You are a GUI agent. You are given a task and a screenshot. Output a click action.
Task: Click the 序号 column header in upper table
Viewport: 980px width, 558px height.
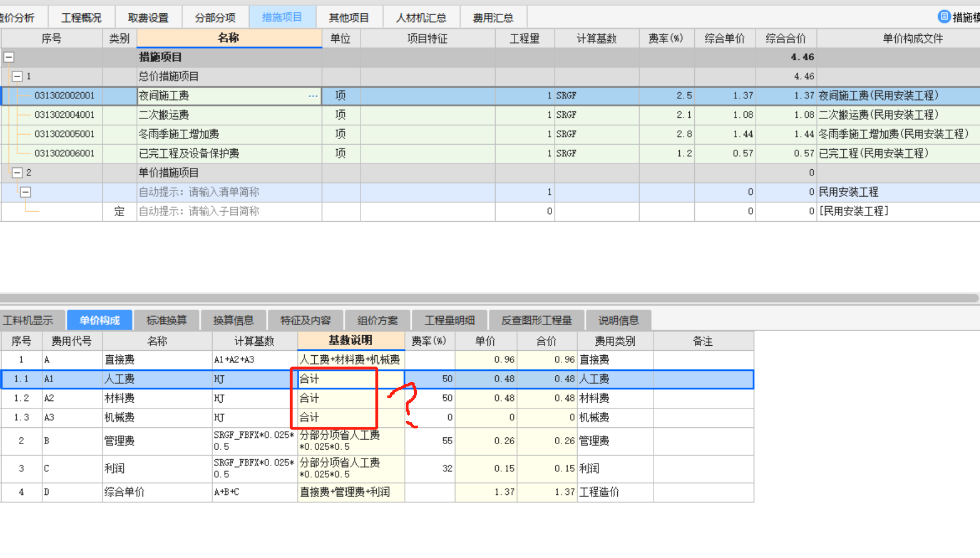[x=52, y=39]
